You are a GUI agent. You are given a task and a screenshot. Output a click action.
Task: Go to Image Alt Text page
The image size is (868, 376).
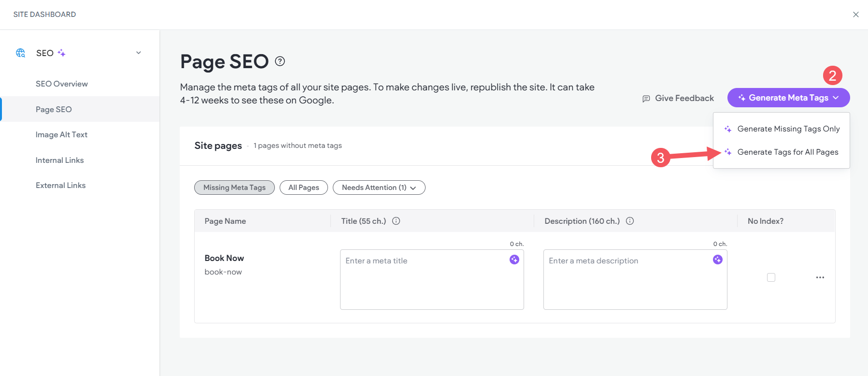coord(61,135)
